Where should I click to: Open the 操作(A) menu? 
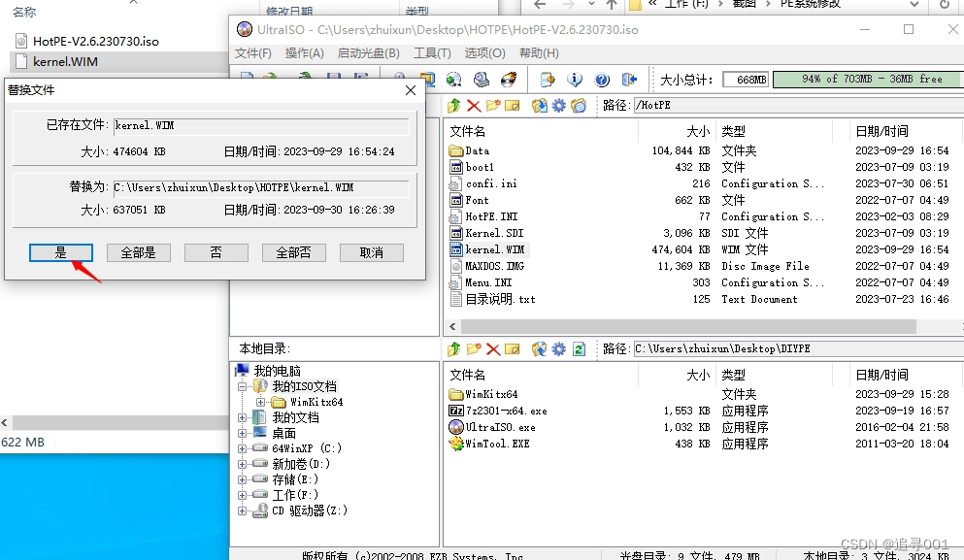[x=304, y=53]
